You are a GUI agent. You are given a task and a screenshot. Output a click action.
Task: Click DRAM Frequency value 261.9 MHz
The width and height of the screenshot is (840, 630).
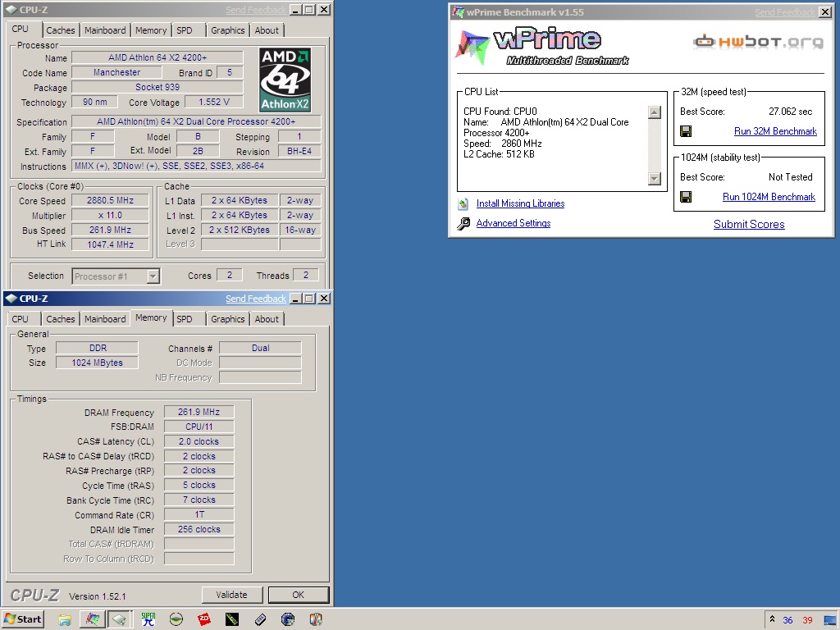(199, 412)
